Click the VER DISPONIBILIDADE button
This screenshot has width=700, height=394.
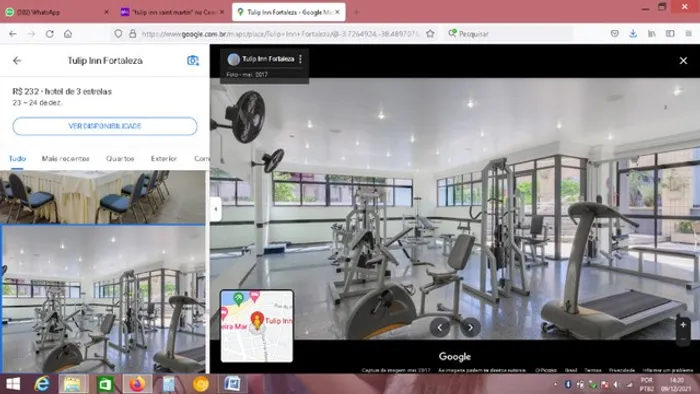click(105, 126)
